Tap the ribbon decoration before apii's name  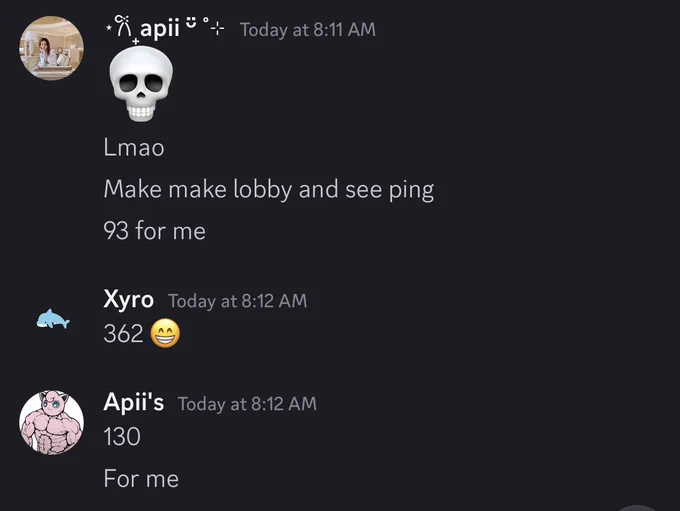[x=123, y=27]
